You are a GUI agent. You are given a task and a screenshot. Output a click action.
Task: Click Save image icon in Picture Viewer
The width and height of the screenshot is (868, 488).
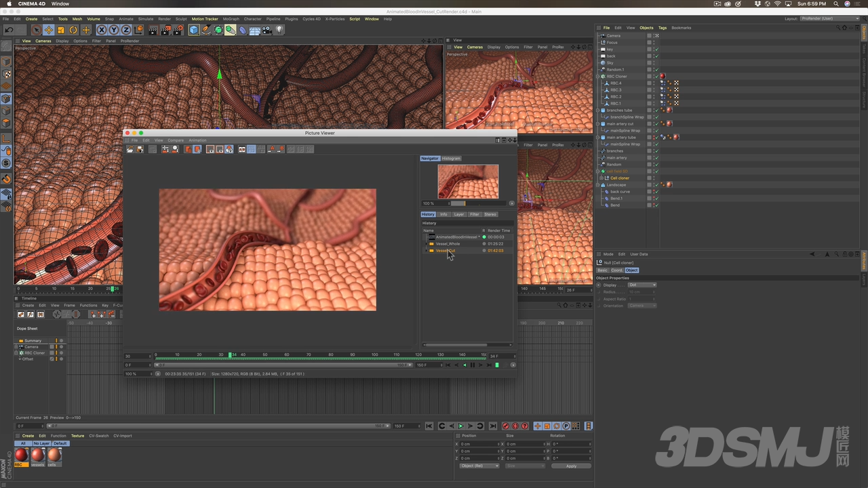140,149
